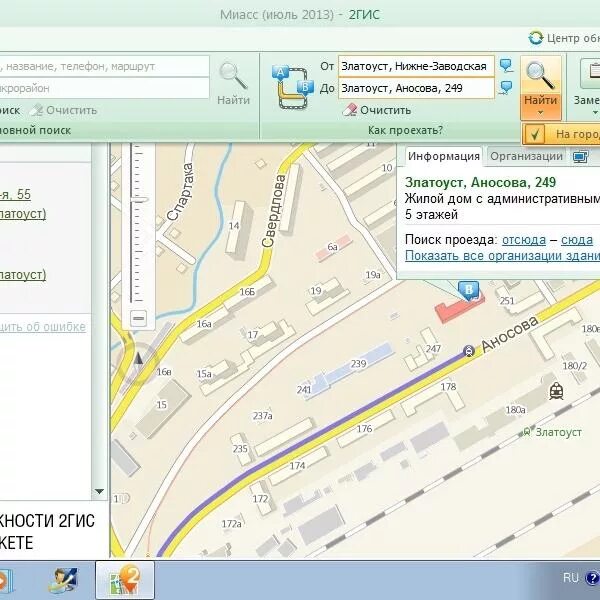The height and width of the screenshot is (600, 600).
Task: Open the Заметки dropdown arrow
Action: coord(595,112)
